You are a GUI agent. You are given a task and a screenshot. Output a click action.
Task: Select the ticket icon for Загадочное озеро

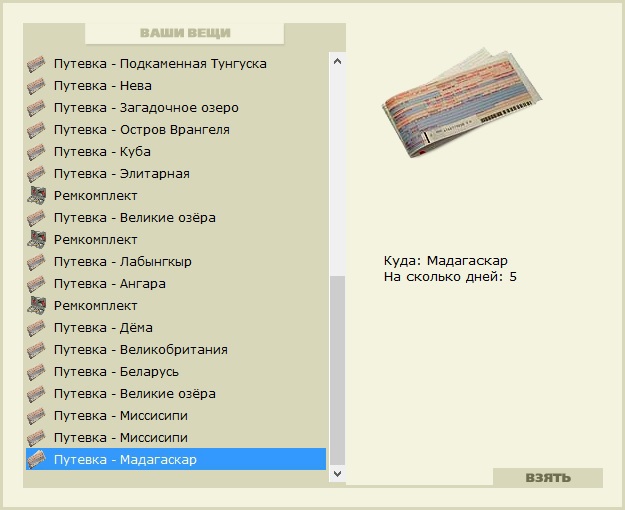point(36,108)
